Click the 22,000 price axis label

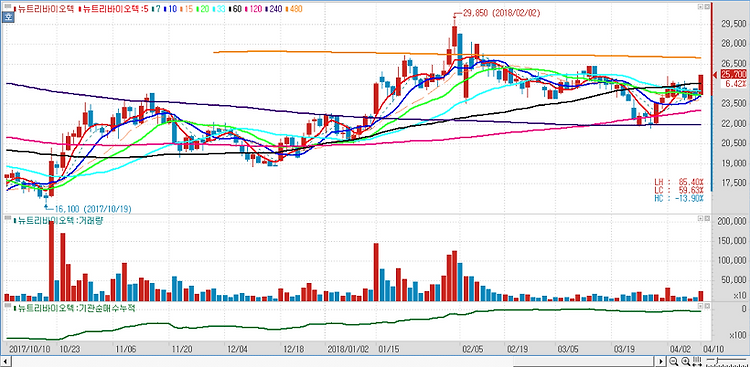(x=733, y=123)
